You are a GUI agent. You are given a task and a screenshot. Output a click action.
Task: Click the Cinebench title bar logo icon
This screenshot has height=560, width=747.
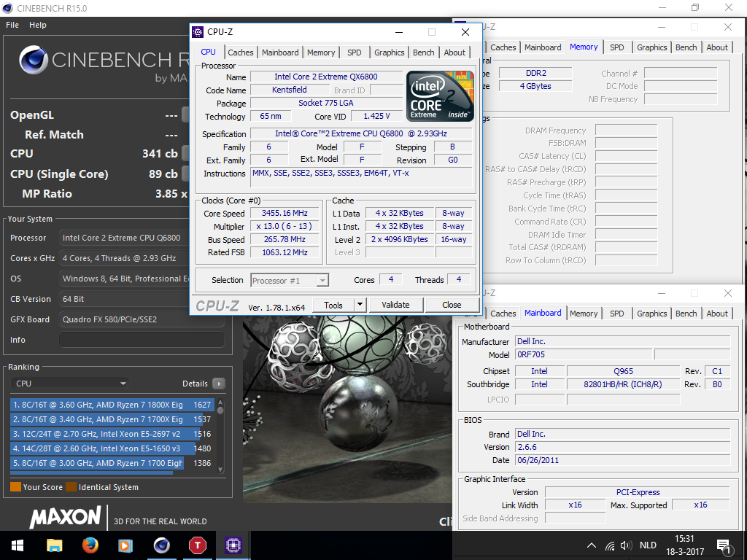(x=7, y=8)
